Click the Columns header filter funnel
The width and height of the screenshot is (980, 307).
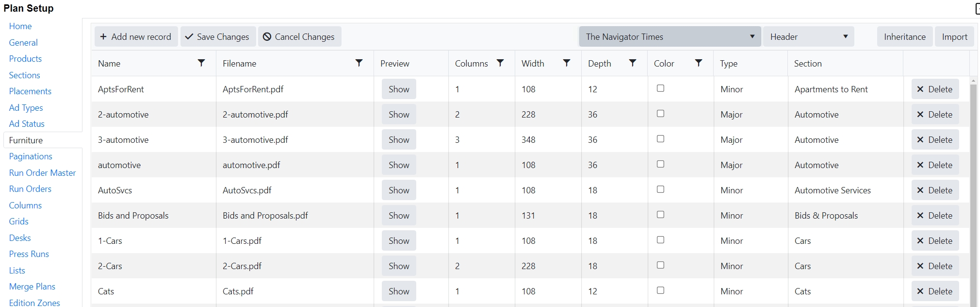(500, 63)
